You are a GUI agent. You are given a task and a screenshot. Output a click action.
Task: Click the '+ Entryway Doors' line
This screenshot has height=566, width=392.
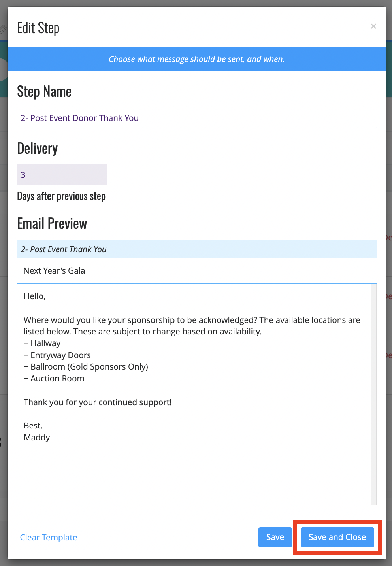pos(57,355)
